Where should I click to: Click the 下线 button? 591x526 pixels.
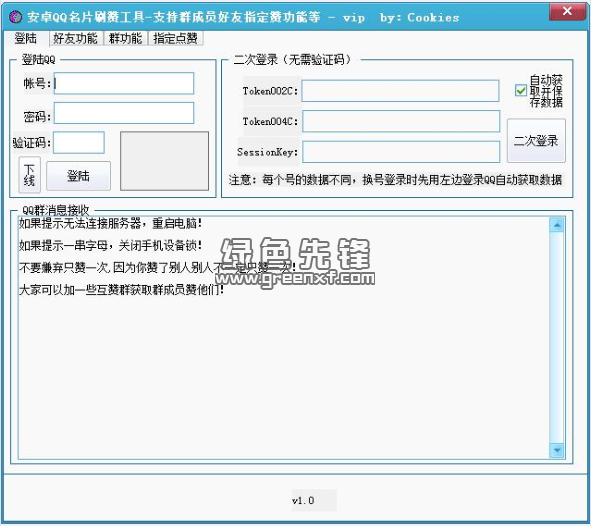pyautogui.click(x=29, y=175)
